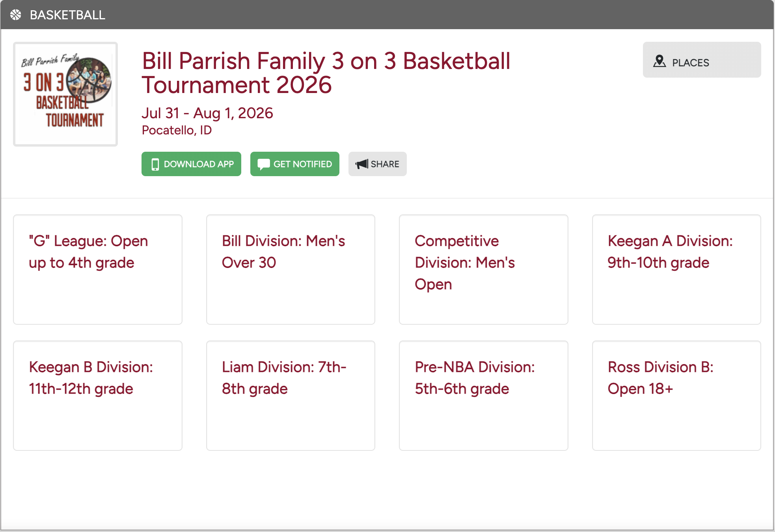Click the basketball icon in header
This screenshot has width=775, height=532.
(x=16, y=15)
